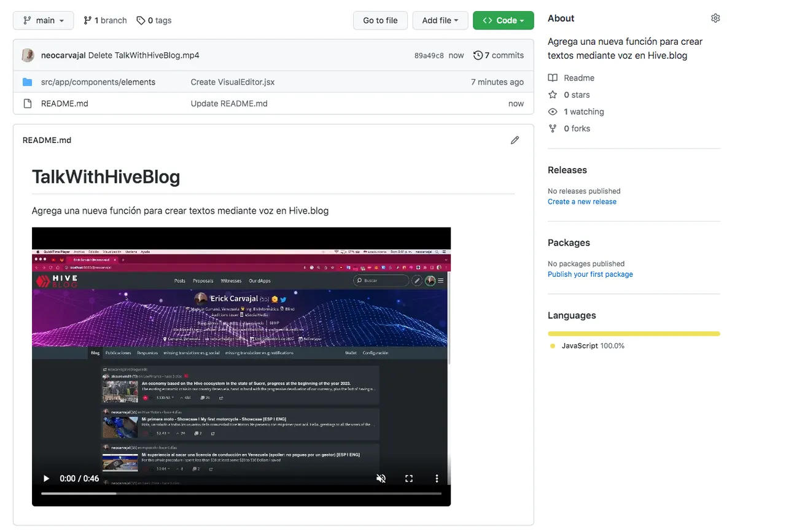Click Create a new release

[x=582, y=201]
